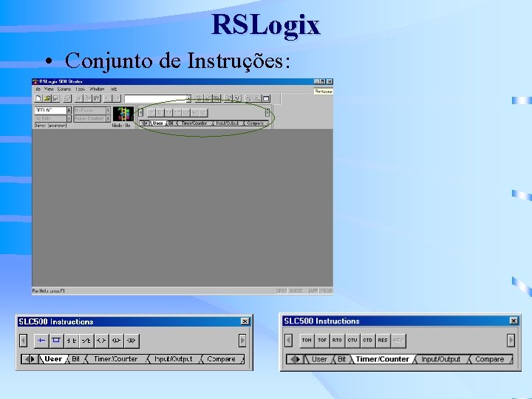Screen dimensions: 532x399
Task: Insert RES reset instruction
Action: [x=383, y=341]
